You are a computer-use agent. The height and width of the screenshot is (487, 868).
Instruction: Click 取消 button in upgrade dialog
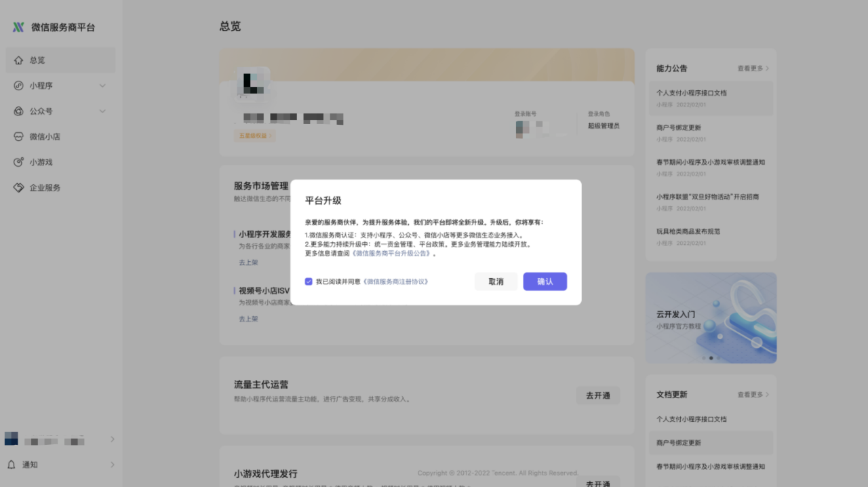coord(496,281)
